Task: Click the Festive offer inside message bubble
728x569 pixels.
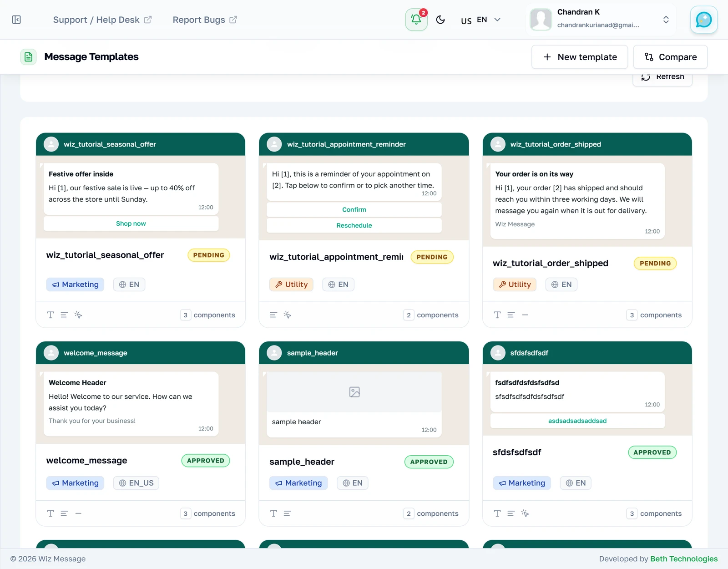Action: [131, 189]
